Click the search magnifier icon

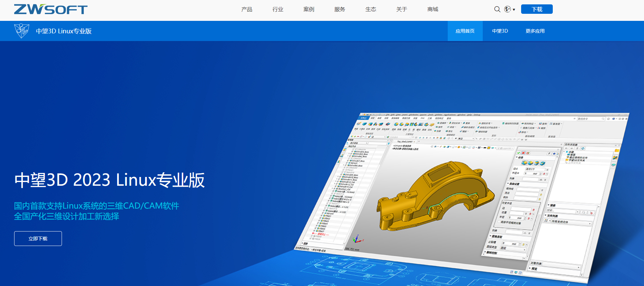click(x=497, y=9)
